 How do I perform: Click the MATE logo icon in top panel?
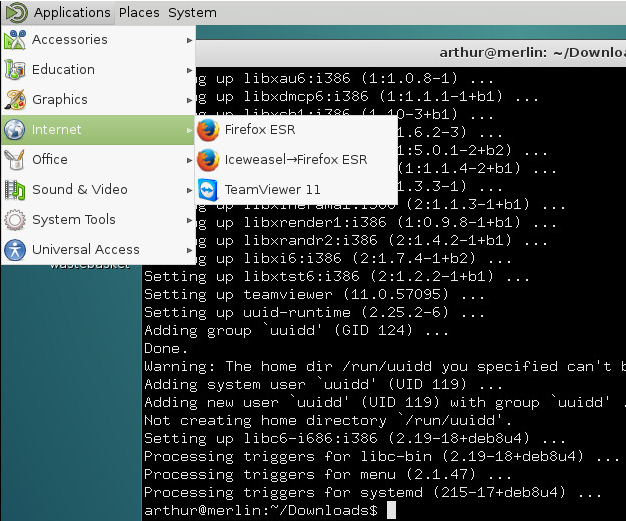[16, 12]
